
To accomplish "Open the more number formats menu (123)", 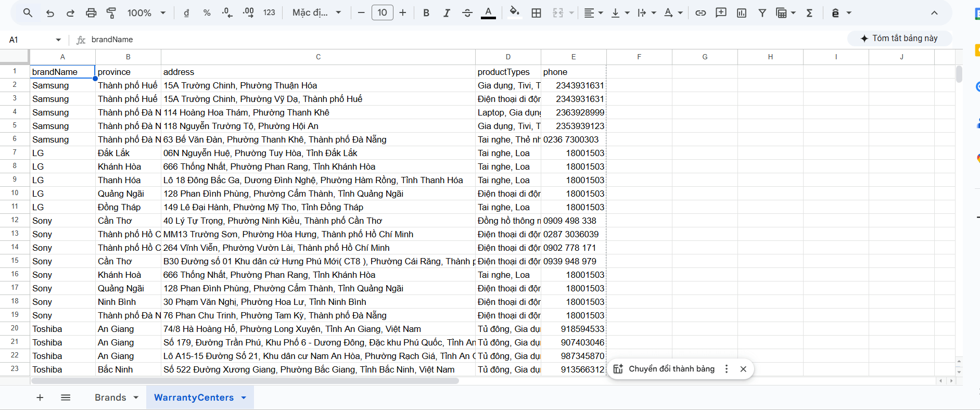I will [x=269, y=13].
